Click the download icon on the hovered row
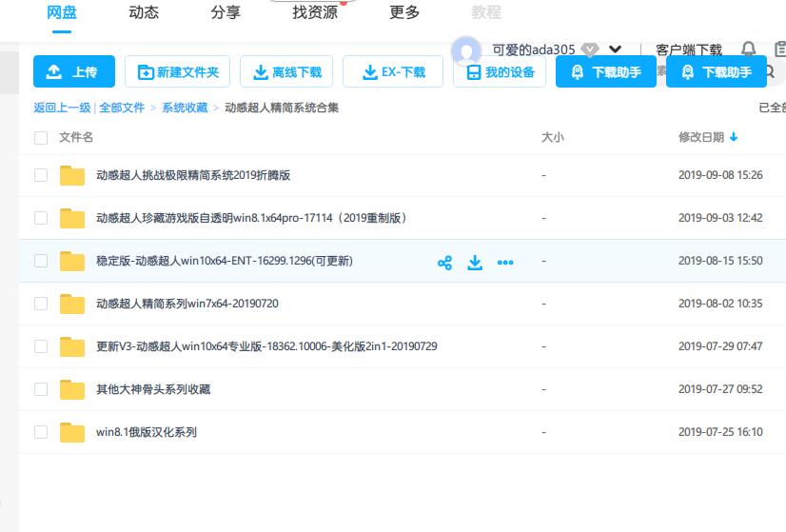This screenshot has width=786, height=532. point(475,263)
